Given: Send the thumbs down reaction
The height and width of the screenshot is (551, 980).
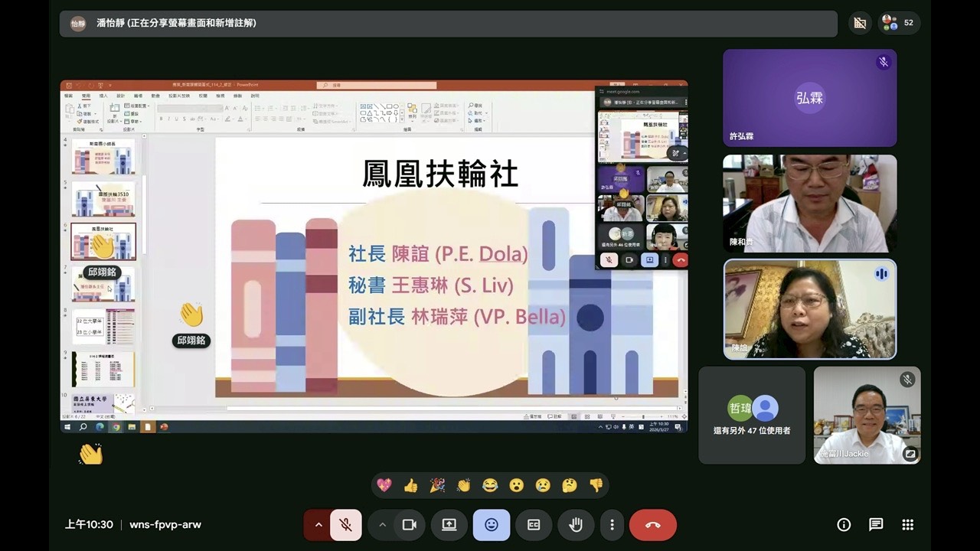Looking at the screenshot, I should coord(596,485).
